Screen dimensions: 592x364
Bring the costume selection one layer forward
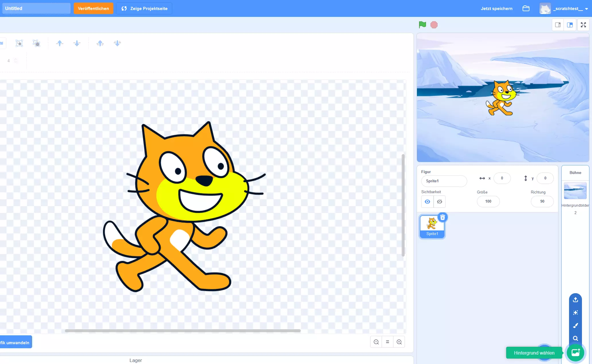[60, 43]
